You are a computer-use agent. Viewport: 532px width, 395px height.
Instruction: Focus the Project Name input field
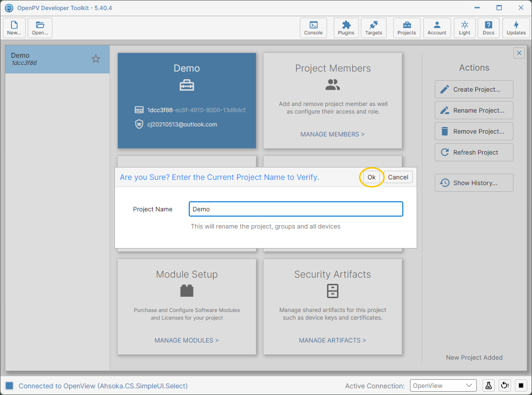click(296, 209)
